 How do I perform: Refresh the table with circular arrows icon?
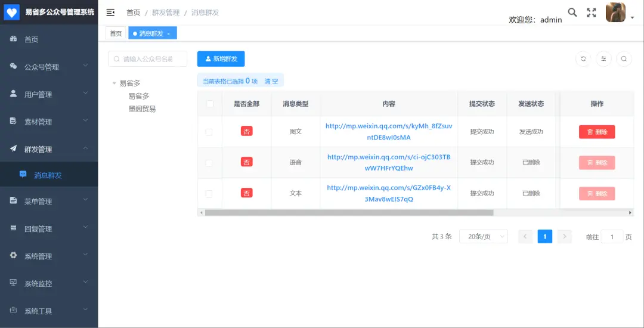[583, 58]
